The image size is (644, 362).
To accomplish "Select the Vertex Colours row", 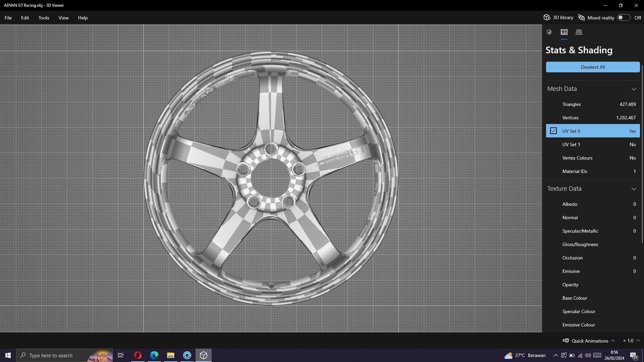I will [593, 158].
